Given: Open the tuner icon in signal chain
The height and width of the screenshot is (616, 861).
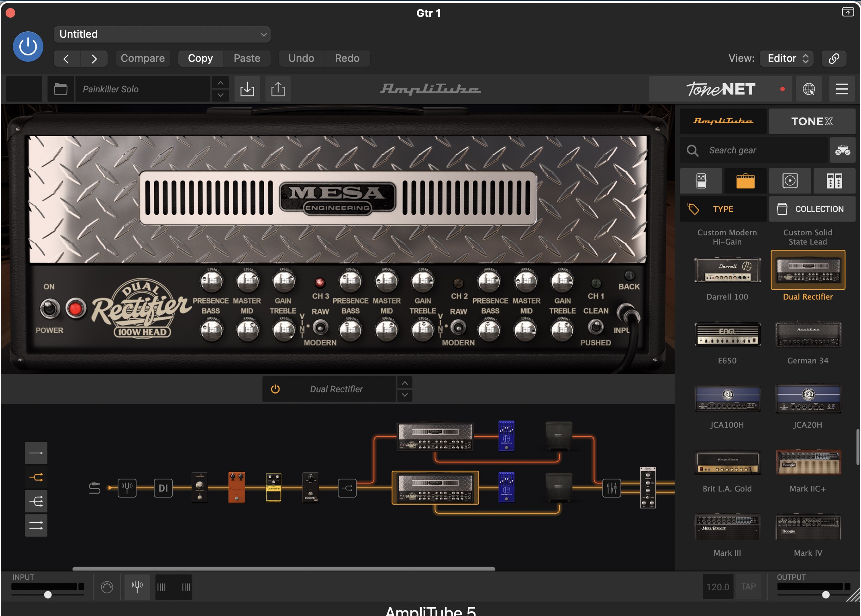Looking at the screenshot, I should point(127,488).
